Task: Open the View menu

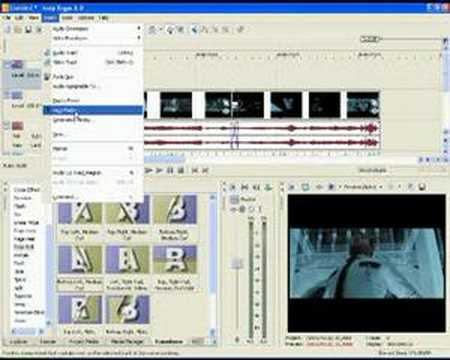Action: (34, 18)
